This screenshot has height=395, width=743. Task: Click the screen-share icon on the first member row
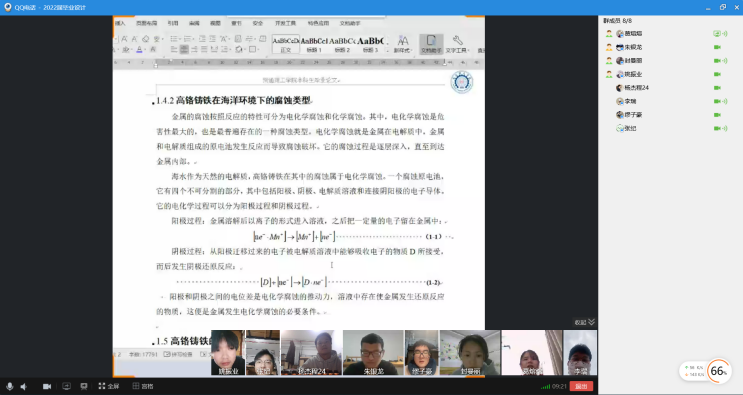pos(717,34)
